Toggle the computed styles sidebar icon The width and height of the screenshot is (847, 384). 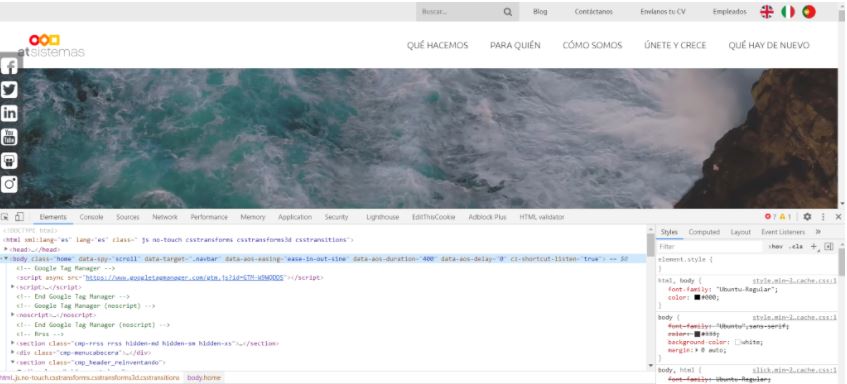tap(829, 246)
